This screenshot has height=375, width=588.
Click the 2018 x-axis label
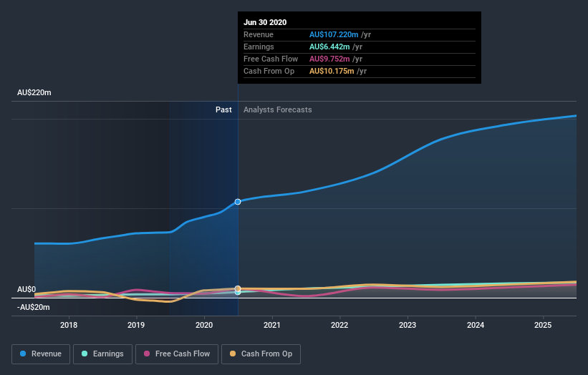tap(69, 325)
